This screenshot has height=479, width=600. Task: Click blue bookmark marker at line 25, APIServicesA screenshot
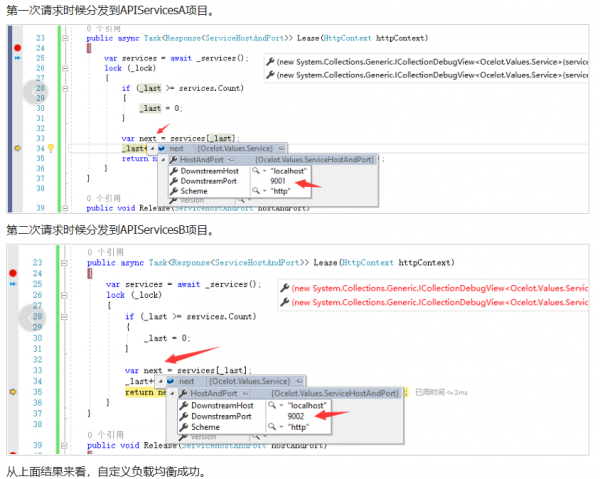(18, 58)
